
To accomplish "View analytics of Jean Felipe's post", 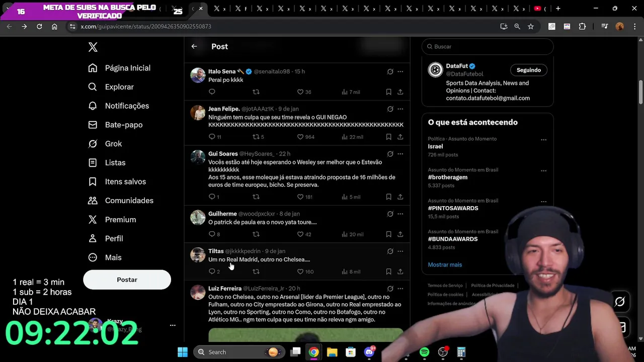I will [352, 137].
